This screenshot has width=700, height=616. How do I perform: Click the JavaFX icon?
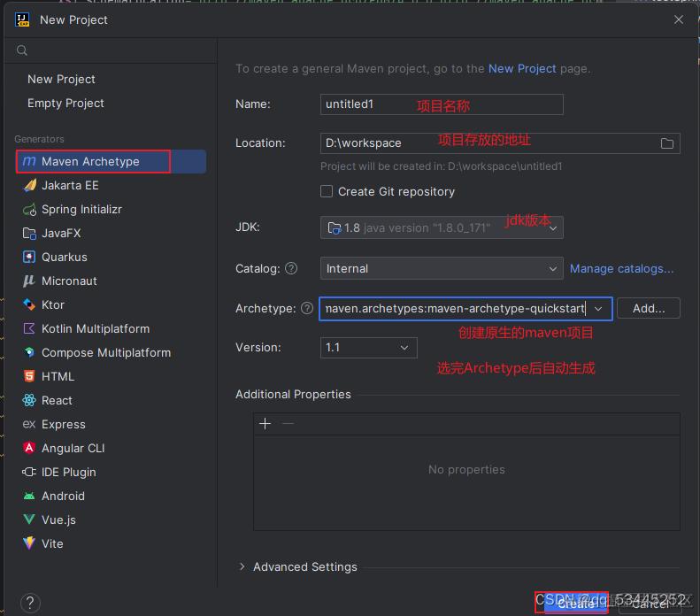(29, 233)
